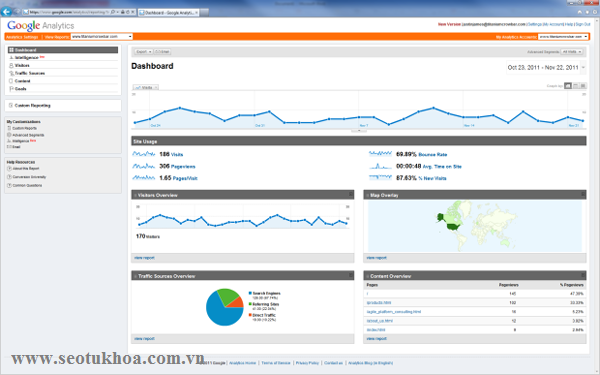This screenshot has width=600, height=375.
Task: Open the Visits metric selector above graph
Action: 146,88
